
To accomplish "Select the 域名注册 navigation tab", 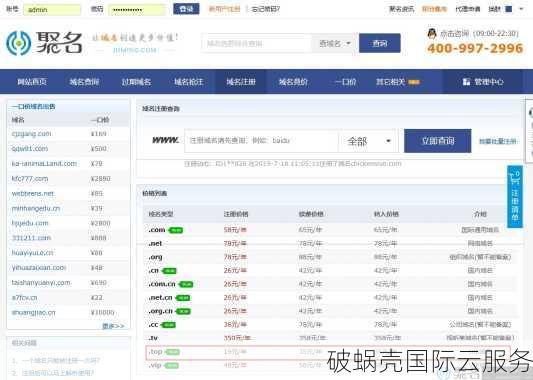I will pos(241,82).
